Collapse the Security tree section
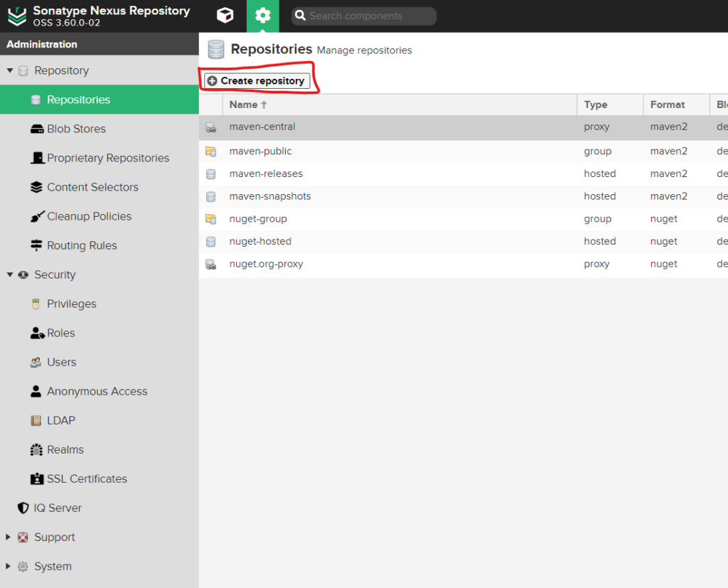 click(x=9, y=275)
